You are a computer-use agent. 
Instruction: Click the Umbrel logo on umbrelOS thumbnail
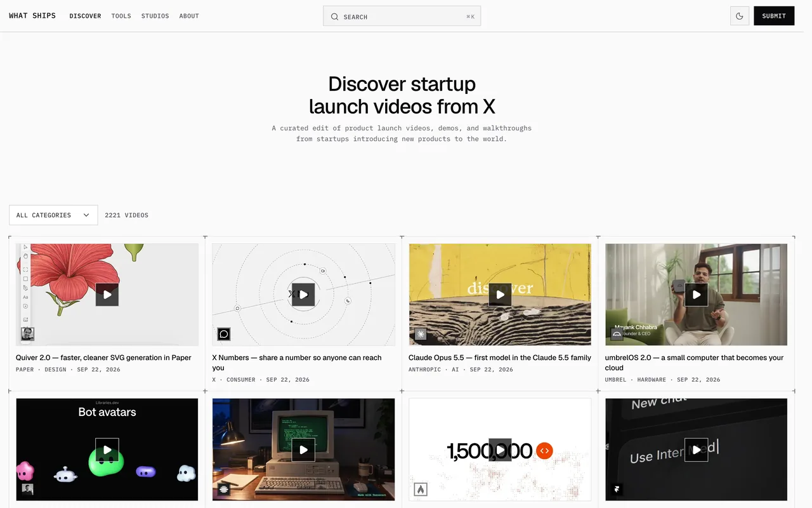617,334
